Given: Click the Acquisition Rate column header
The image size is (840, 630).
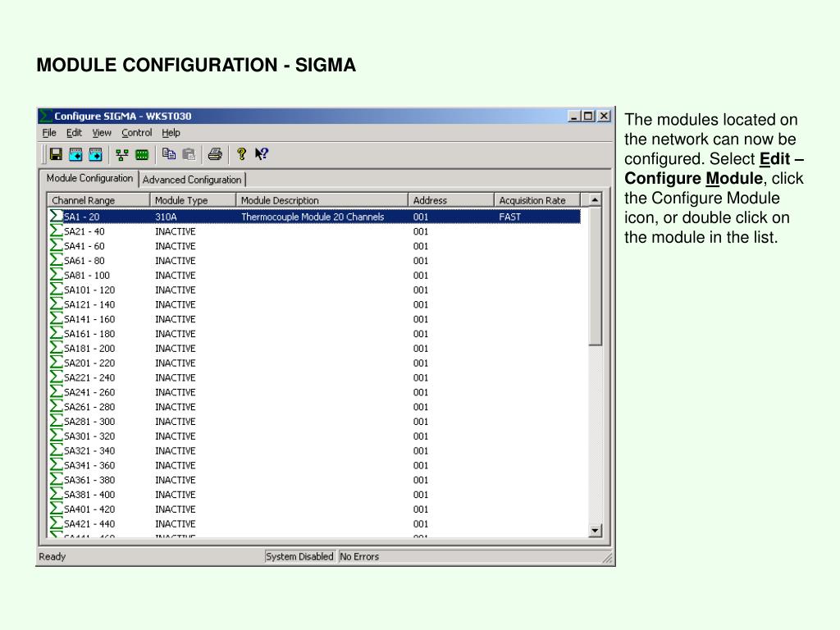Looking at the screenshot, I should pos(537,200).
